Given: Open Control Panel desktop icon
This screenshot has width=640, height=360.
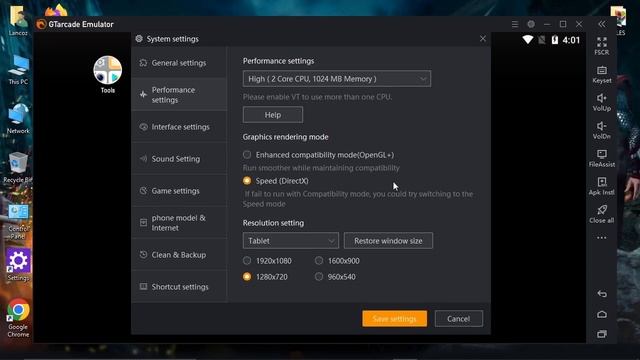Looking at the screenshot, I should tap(18, 221).
